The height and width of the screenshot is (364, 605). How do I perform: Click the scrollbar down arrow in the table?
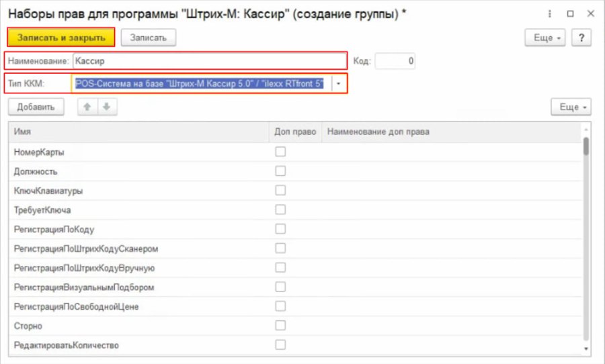(586, 349)
